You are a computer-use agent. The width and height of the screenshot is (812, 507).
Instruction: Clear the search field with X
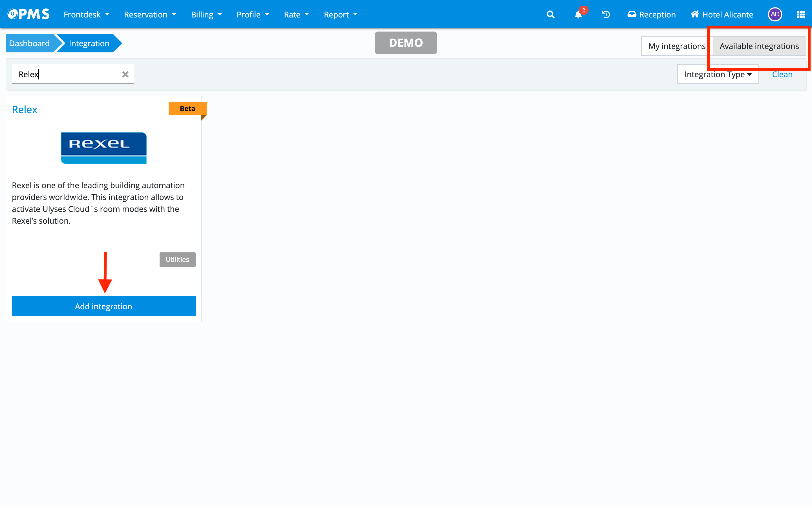coord(125,74)
